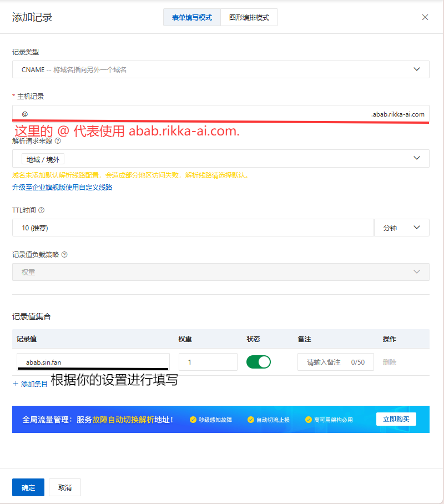
Task: Click the weight value 1 input box
Action: point(208,361)
